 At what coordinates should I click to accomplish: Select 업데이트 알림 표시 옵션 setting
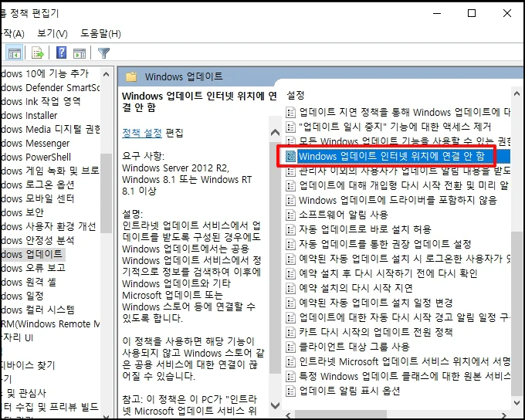click(350, 391)
